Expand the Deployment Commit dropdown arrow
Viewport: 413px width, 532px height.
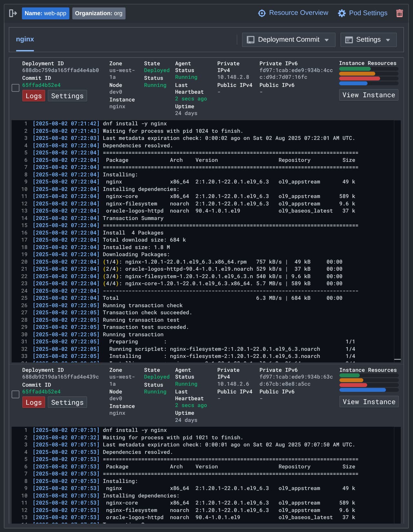[x=327, y=40]
